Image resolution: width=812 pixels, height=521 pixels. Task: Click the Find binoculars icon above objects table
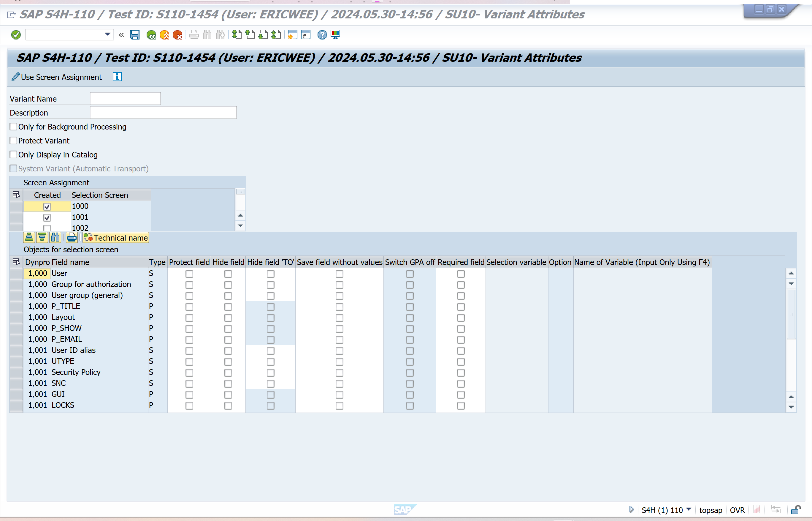click(x=55, y=238)
